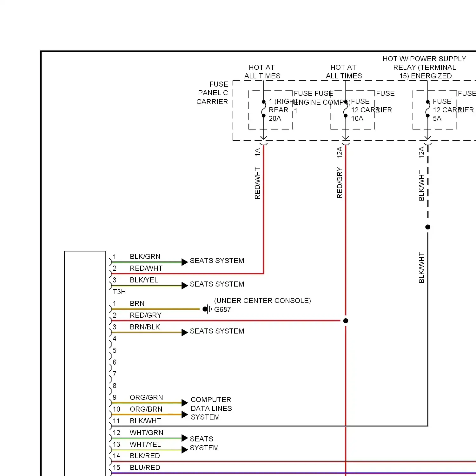Click the BLK/GRN wire label
The height and width of the screenshot is (476, 476).
pos(145,256)
